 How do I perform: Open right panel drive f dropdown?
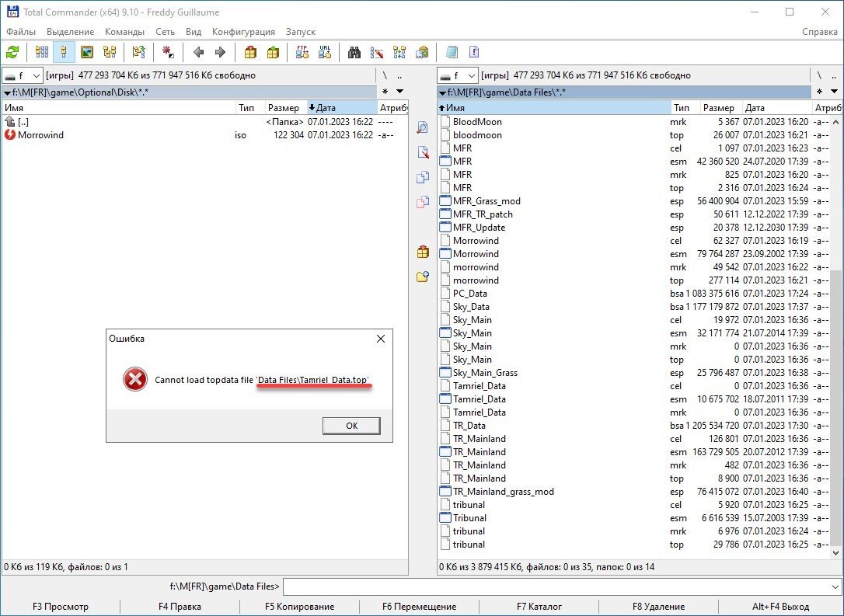pyautogui.click(x=458, y=76)
